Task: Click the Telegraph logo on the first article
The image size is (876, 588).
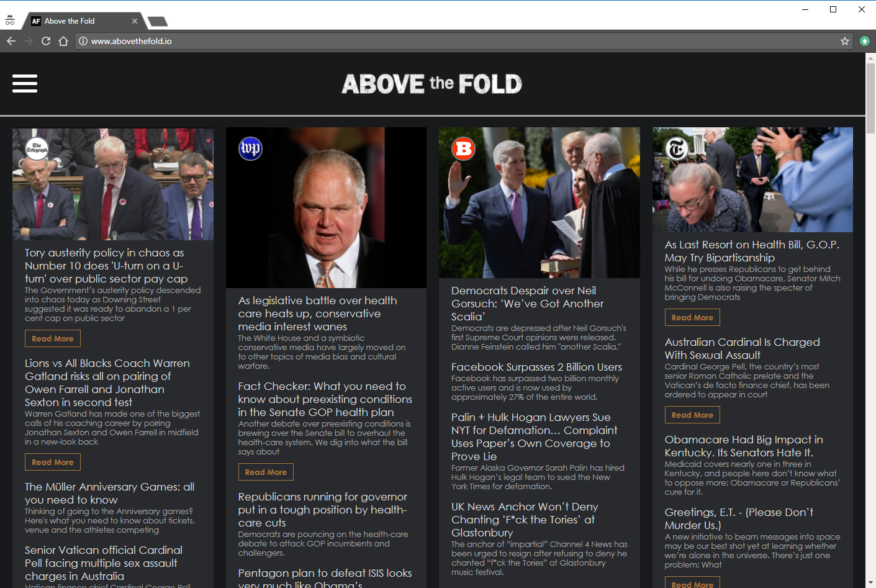Action: pos(37,148)
